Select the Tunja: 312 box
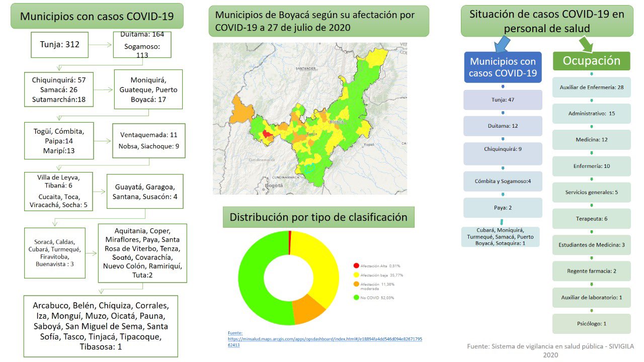The image size is (644, 362). click(x=59, y=45)
